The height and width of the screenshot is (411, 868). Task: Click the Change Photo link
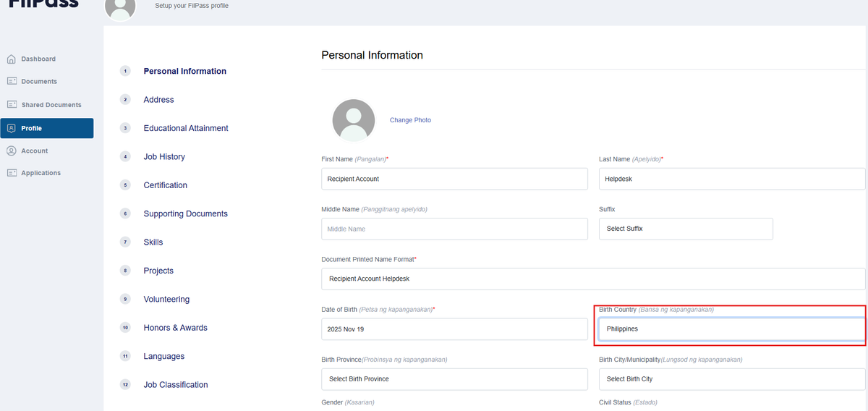click(410, 120)
